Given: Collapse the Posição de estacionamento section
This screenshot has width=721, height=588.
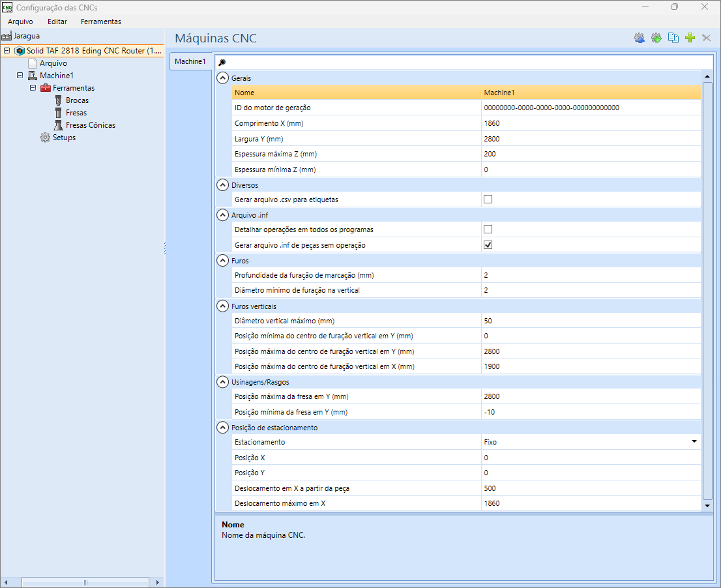Looking at the screenshot, I should [x=222, y=428].
